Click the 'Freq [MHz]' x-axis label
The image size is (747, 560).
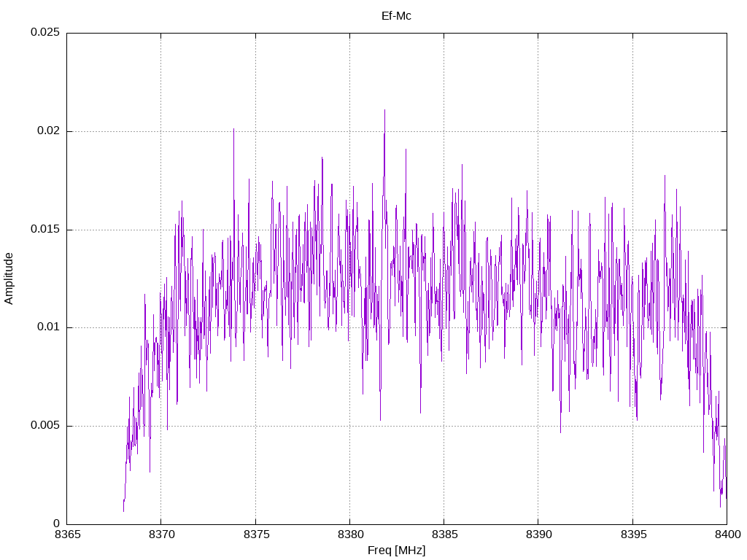[396, 551]
